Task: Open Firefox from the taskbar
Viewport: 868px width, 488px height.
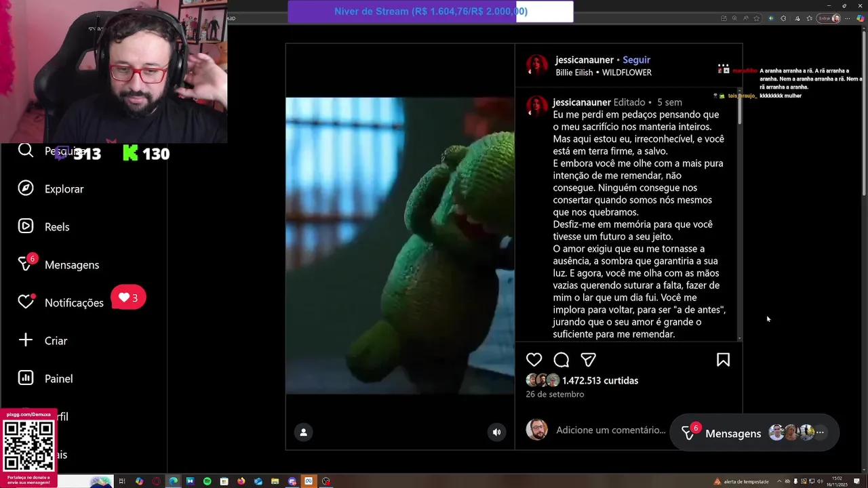Action: 241,481
